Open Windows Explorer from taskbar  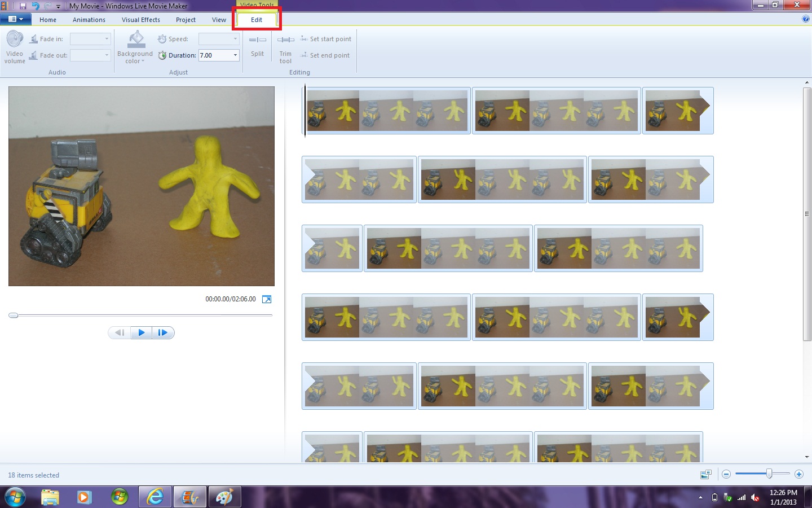(50, 497)
